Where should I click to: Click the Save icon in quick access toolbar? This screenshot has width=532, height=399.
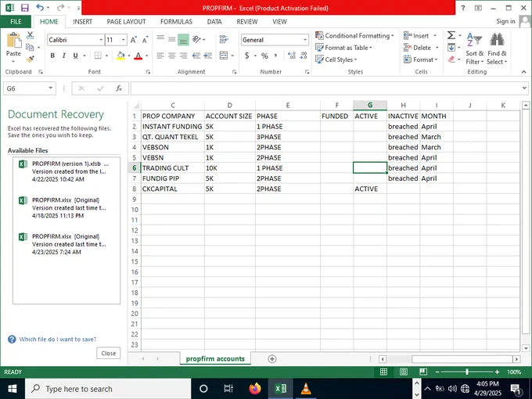[x=25, y=8]
